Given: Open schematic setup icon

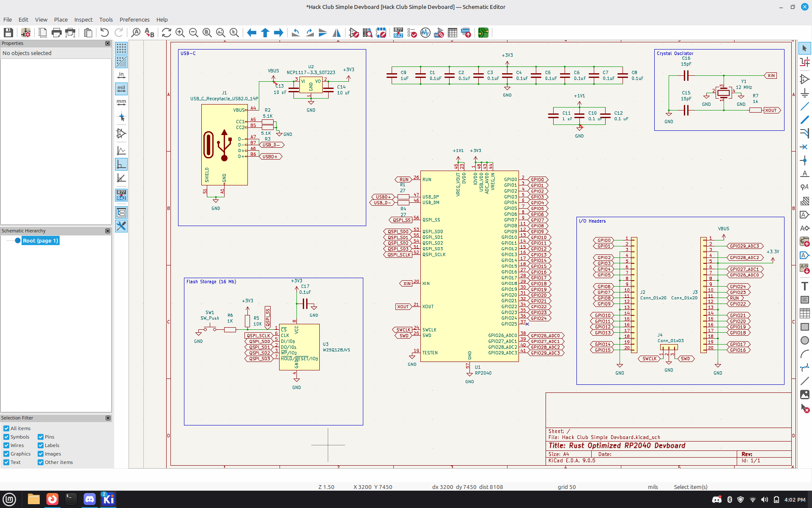Looking at the screenshot, I should point(25,33).
